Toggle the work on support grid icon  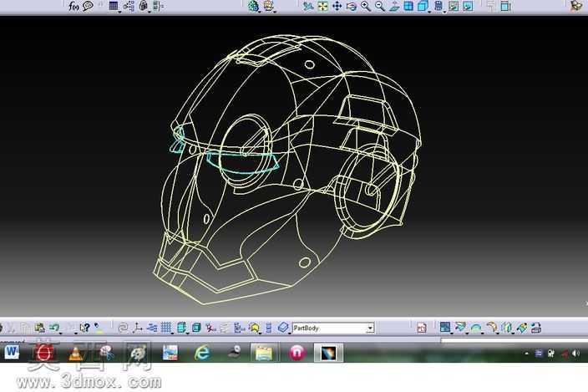(x=165, y=328)
